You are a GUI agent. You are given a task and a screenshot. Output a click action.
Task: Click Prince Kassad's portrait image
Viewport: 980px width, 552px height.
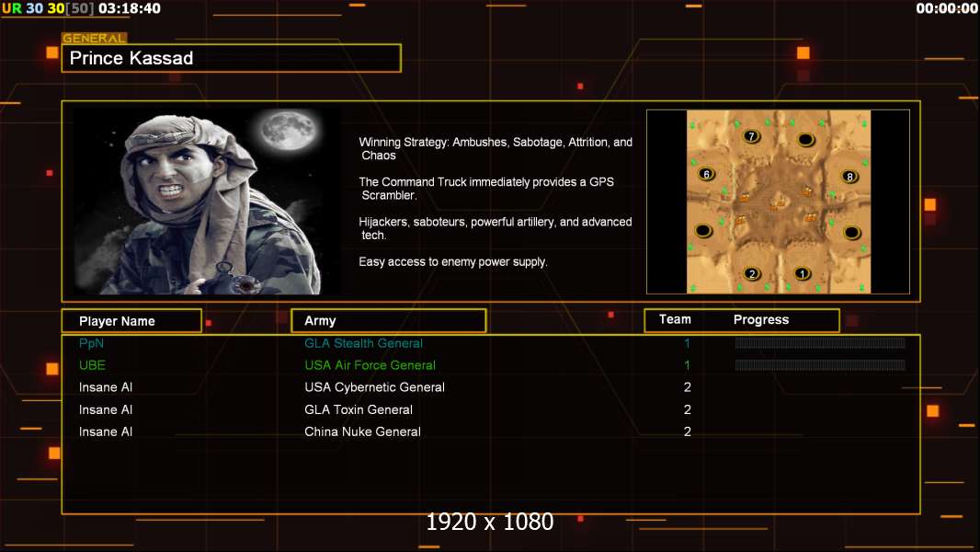point(207,201)
